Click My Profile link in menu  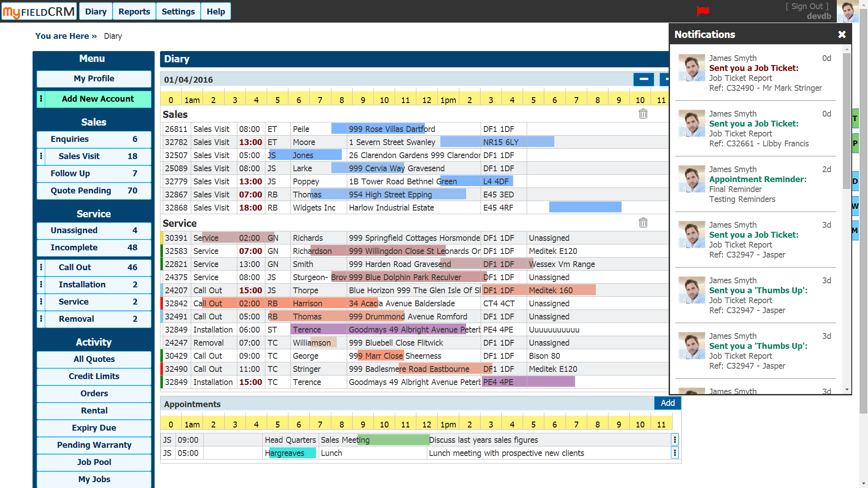[93, 78]
